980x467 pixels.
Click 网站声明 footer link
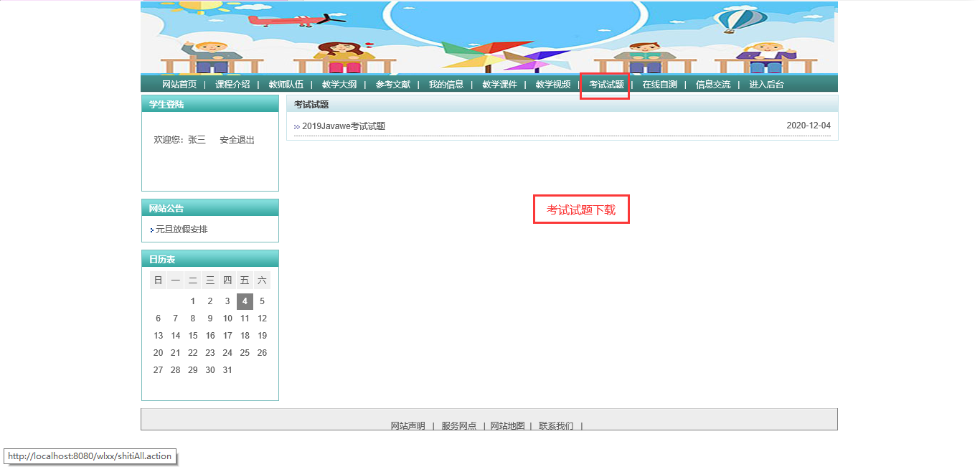tap(408, 426)
